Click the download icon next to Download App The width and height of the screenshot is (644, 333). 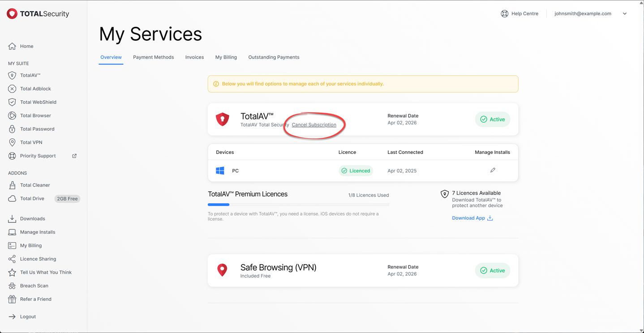pos(490,218)
